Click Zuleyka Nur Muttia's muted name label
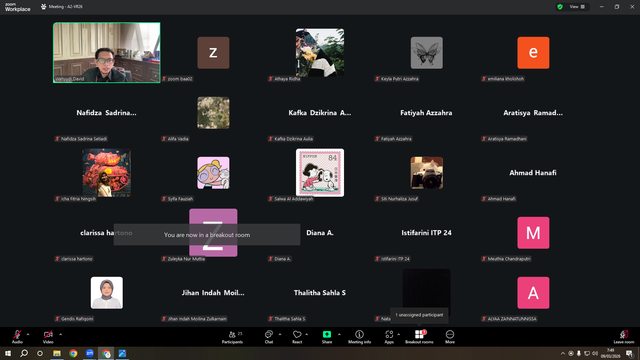640x360 pixels. pyautogui.click(x=183, y=259)
